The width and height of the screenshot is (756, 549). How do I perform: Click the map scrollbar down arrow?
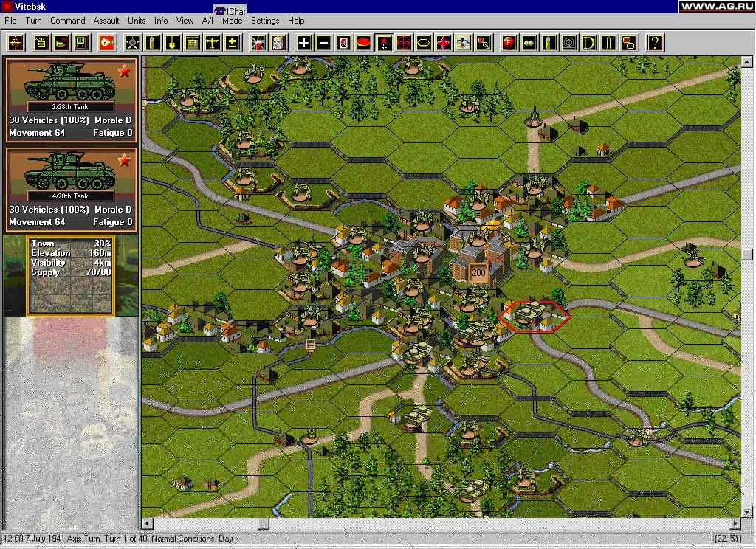tap(747, 512)
